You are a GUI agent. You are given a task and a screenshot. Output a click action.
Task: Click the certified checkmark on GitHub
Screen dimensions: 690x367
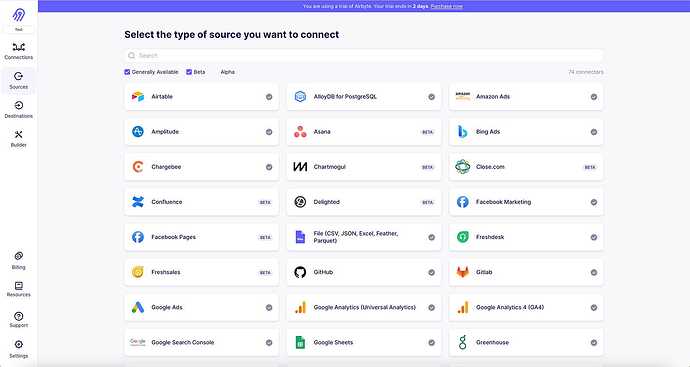(431, 272)
